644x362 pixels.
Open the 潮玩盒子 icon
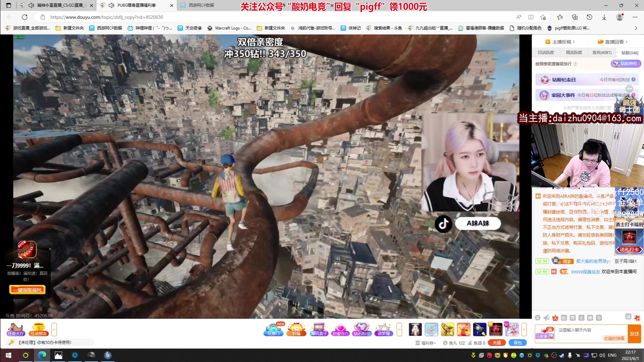click(319, 329)
